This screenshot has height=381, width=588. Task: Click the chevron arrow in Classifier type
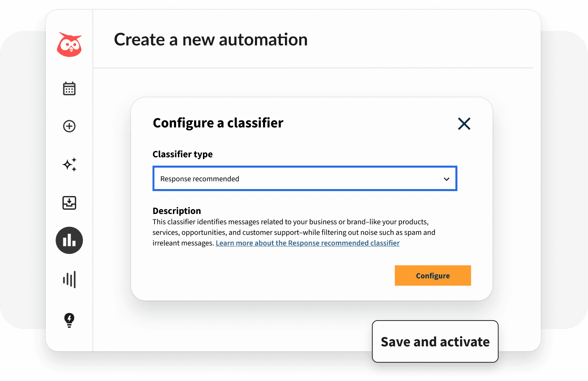coord(447,179)
